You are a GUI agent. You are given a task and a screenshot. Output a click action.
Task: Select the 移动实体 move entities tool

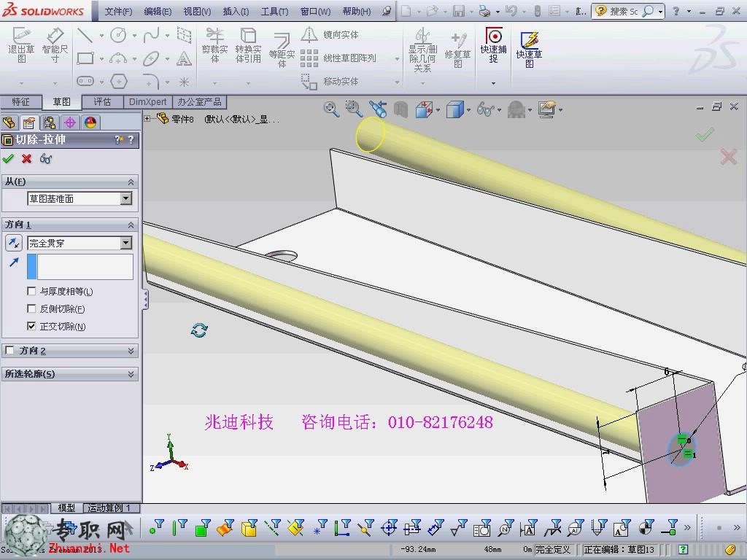(330, 82)
